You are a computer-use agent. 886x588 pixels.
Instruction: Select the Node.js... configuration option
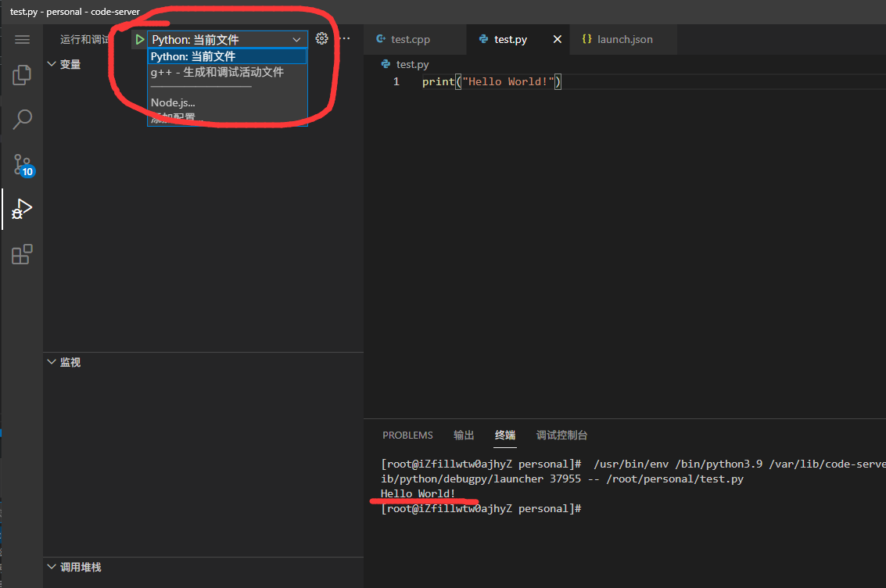(173, 102)
